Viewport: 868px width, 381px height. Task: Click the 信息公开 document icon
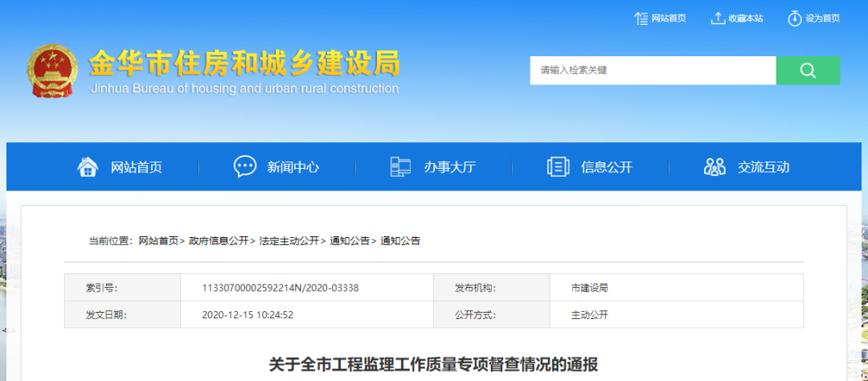point(558,166)
